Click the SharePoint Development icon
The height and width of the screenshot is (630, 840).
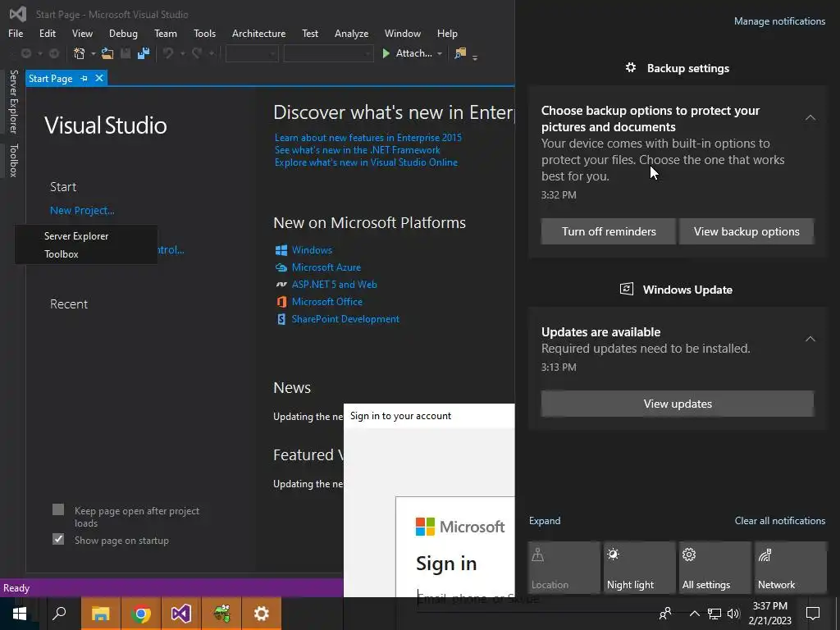click(x=281, y=319)
